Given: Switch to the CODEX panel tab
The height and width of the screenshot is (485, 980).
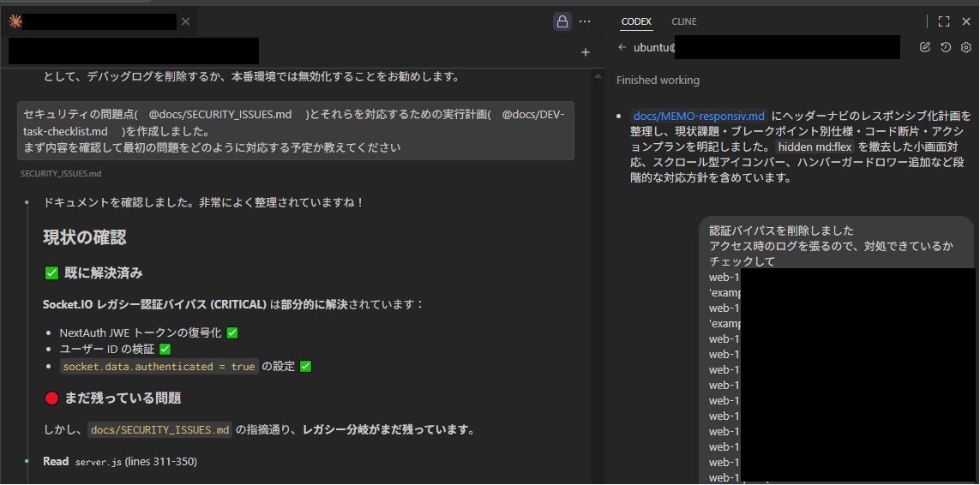Looking at the screenshot, I should (x=636, y=21).
